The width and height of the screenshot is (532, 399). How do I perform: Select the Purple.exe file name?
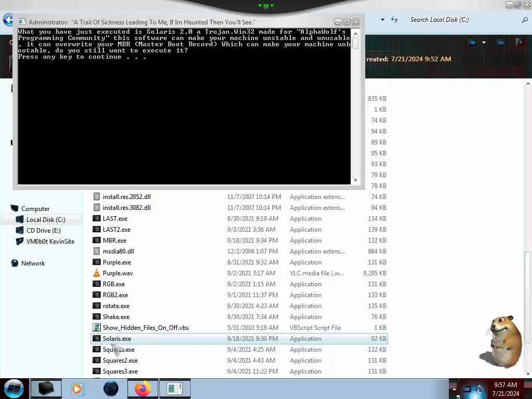pos(117,262)
